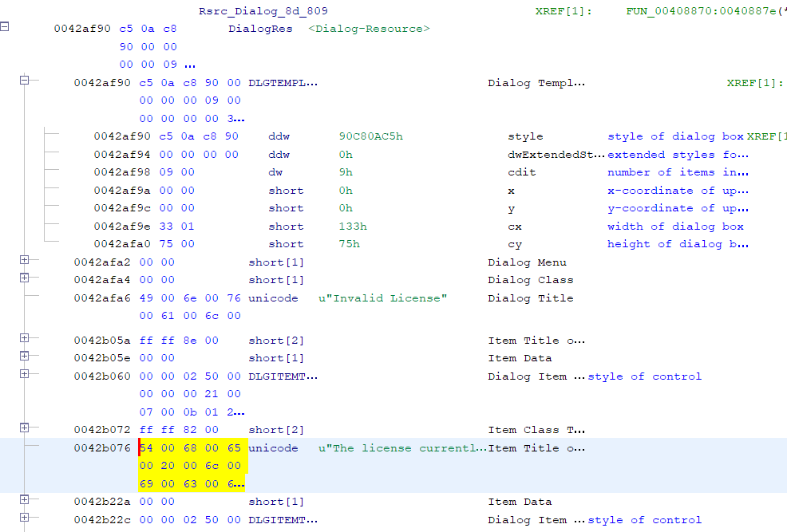This screenshot has height=532, width=787.
Task: Expand the Dialog Menu short[1] entry
Action: pos(25,260)
